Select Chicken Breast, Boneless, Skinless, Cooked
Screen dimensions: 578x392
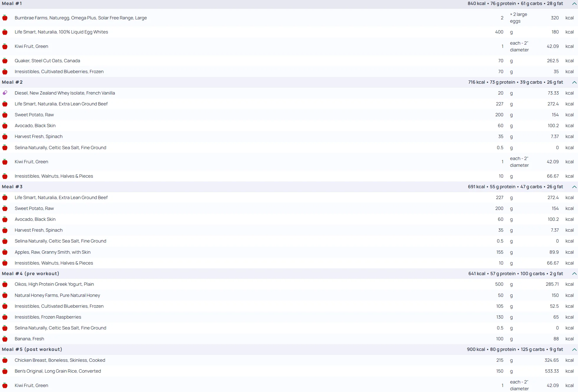point(60,360)
